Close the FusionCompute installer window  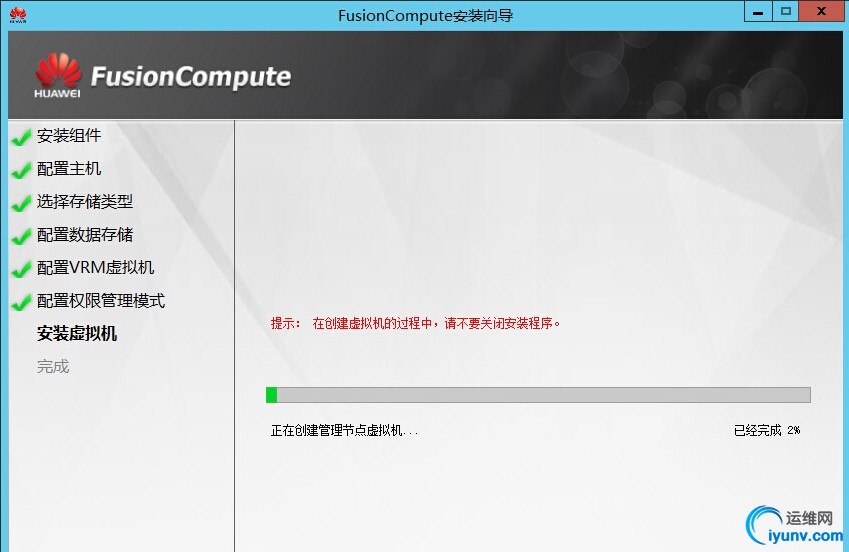821,11
